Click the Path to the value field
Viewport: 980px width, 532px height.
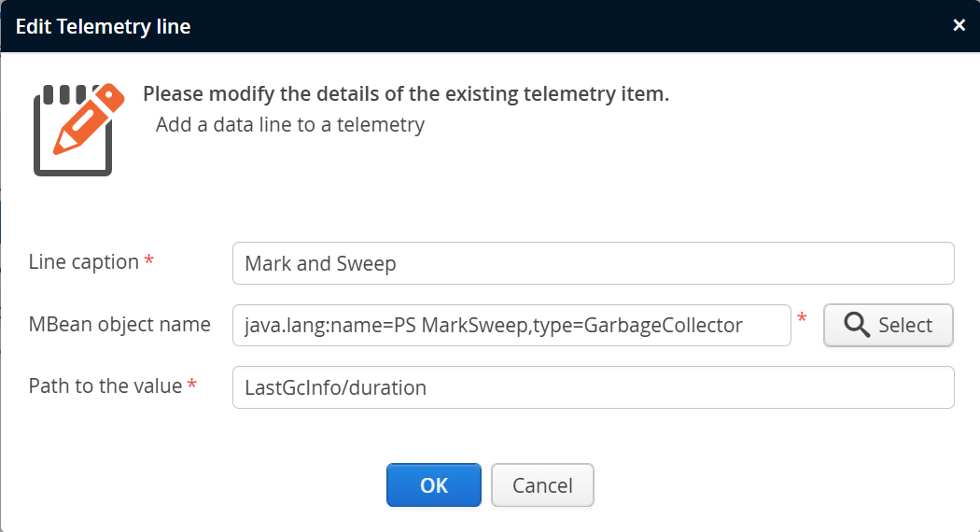(593, 387)
